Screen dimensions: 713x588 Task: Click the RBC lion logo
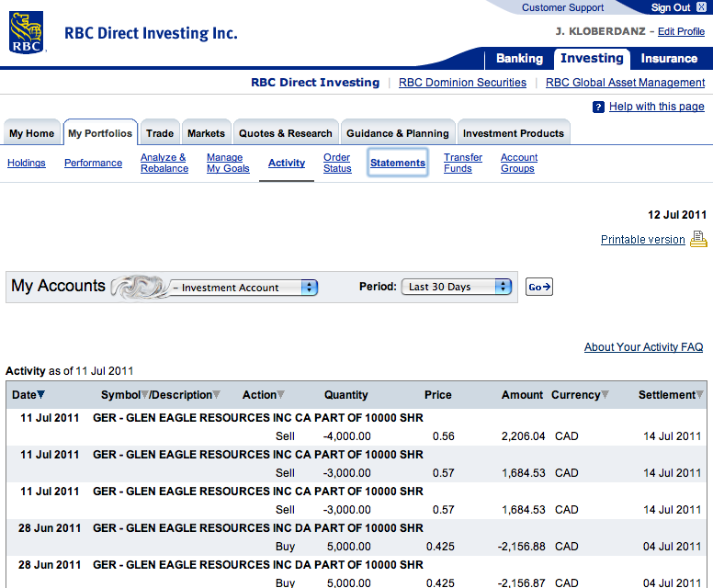[x=27, y=32]
